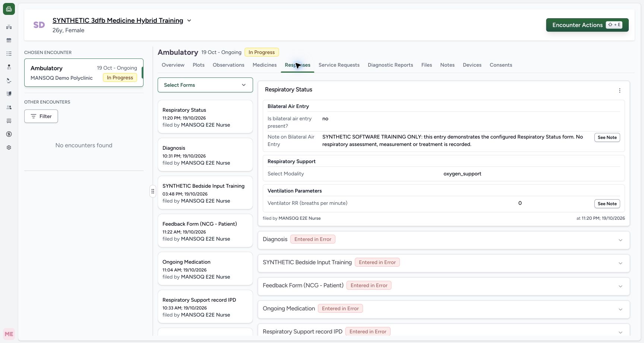Open the Plots tab
This screenshot has height=343, width=644.
tap(198, 65)
